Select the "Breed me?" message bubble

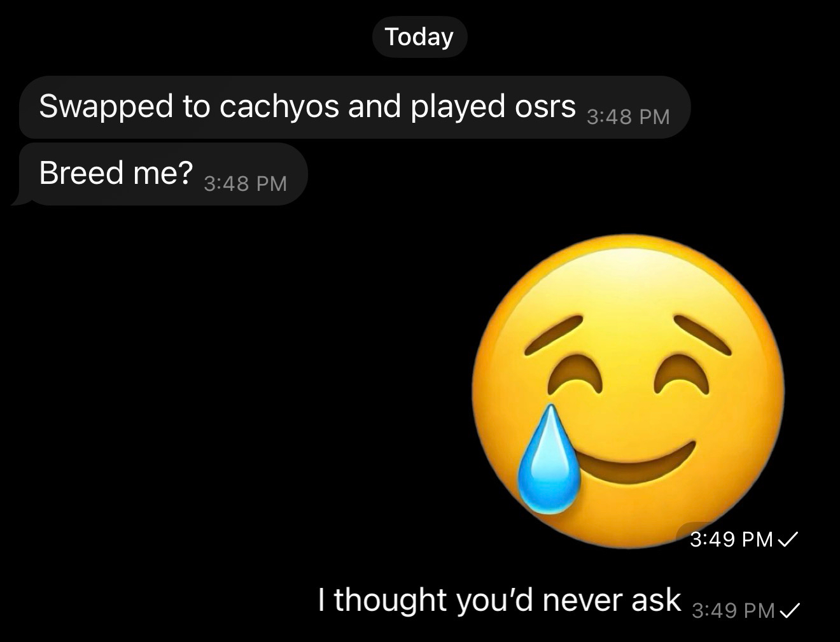coord(163,174)
